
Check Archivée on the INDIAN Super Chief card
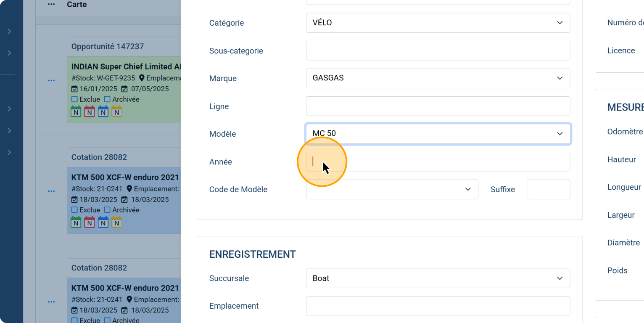[x=107, y=100]
